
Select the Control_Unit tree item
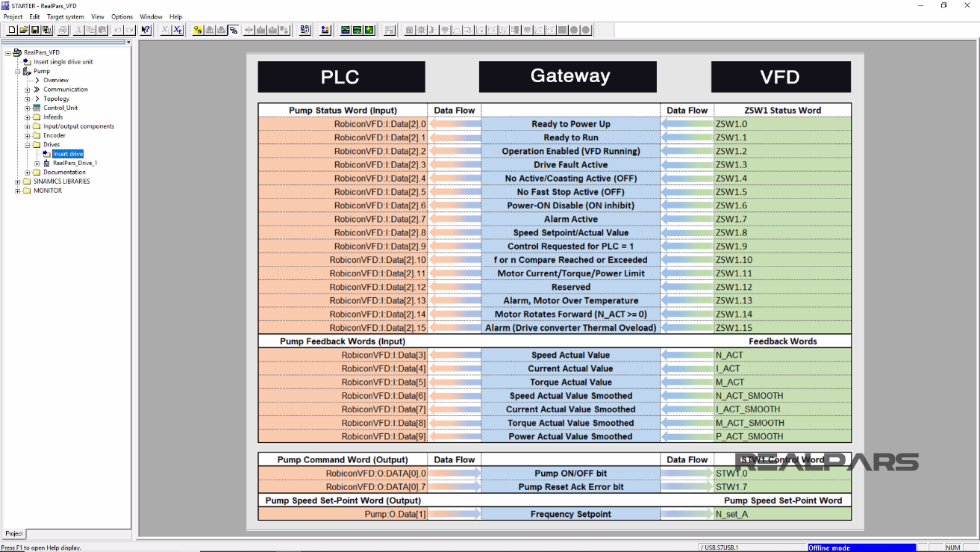click(x=60, y=108)
